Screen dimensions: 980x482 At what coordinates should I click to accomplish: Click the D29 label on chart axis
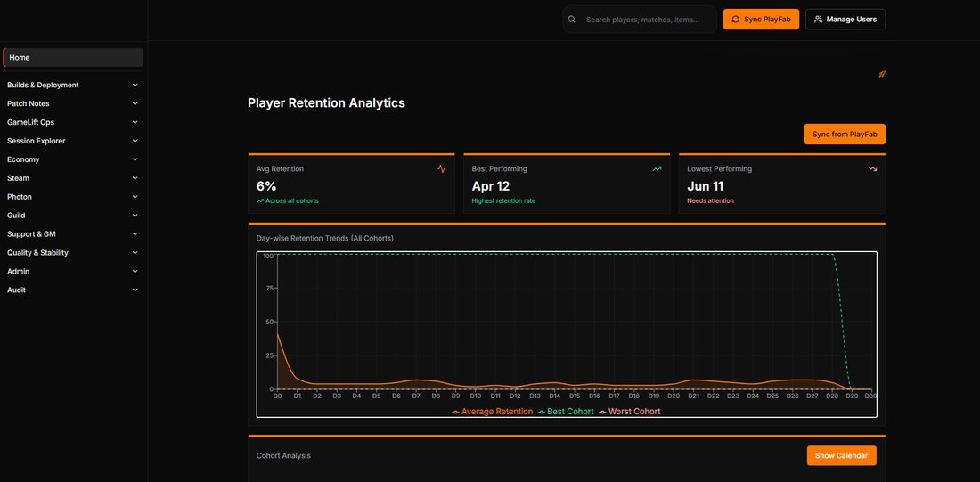(851, 396)
